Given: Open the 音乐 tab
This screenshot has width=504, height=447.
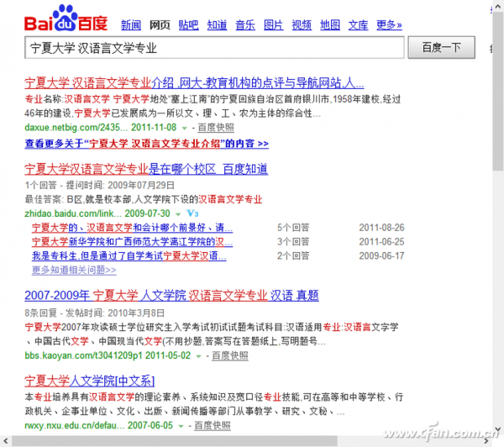Looking at the screenshot, I should point(245,24).
